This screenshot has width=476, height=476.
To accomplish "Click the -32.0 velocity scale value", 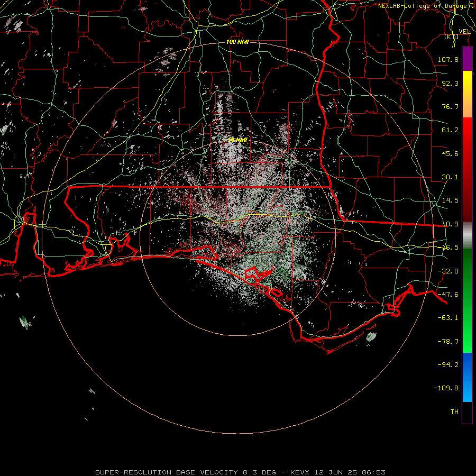I will point(448,271).
